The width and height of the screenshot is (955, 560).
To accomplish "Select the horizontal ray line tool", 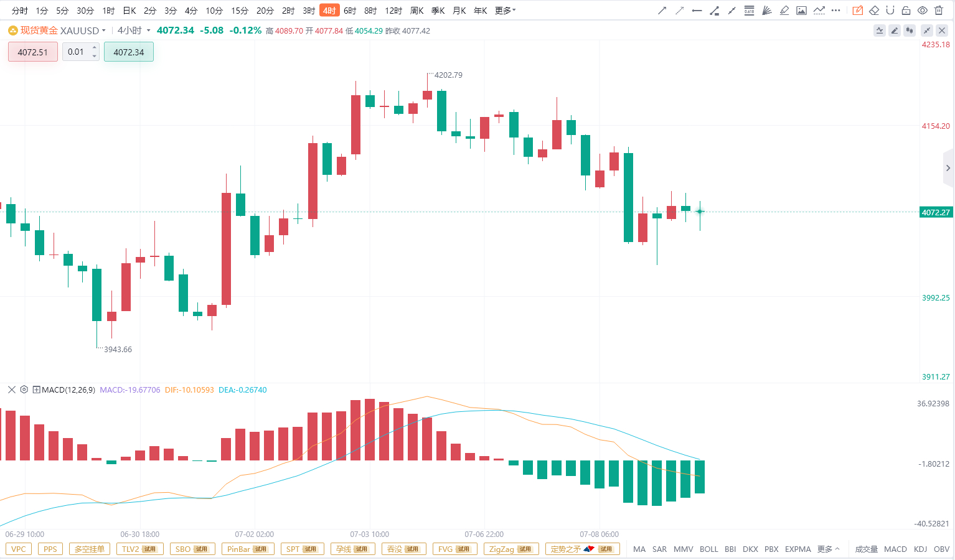I will [697, 11].
